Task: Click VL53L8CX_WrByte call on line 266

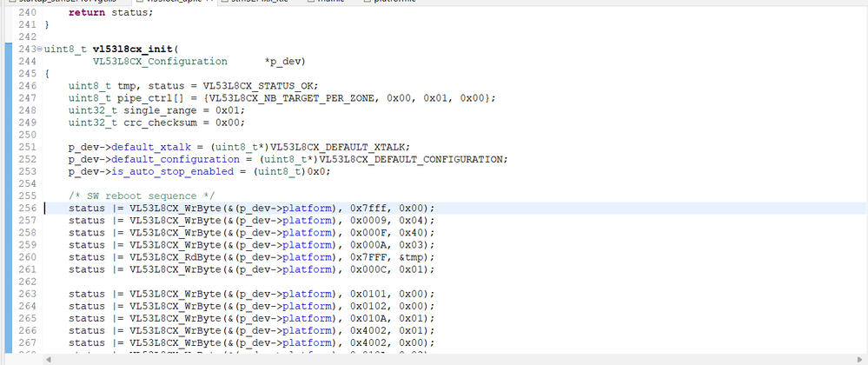Action: tap(176, 330)
